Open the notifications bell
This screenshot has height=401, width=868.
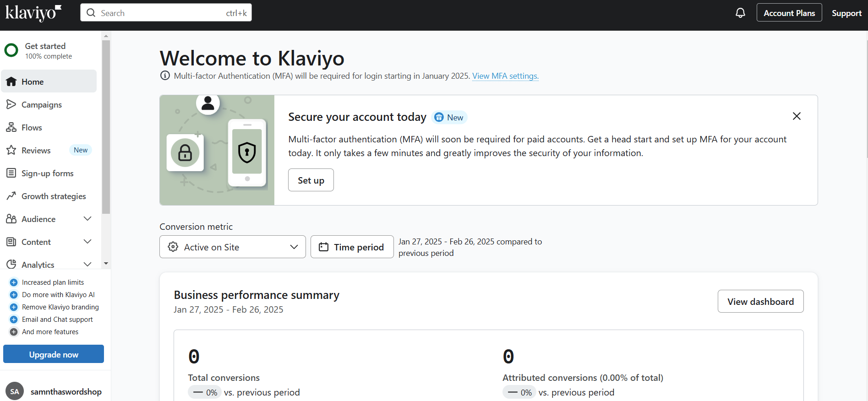click(x=740, y=13)
